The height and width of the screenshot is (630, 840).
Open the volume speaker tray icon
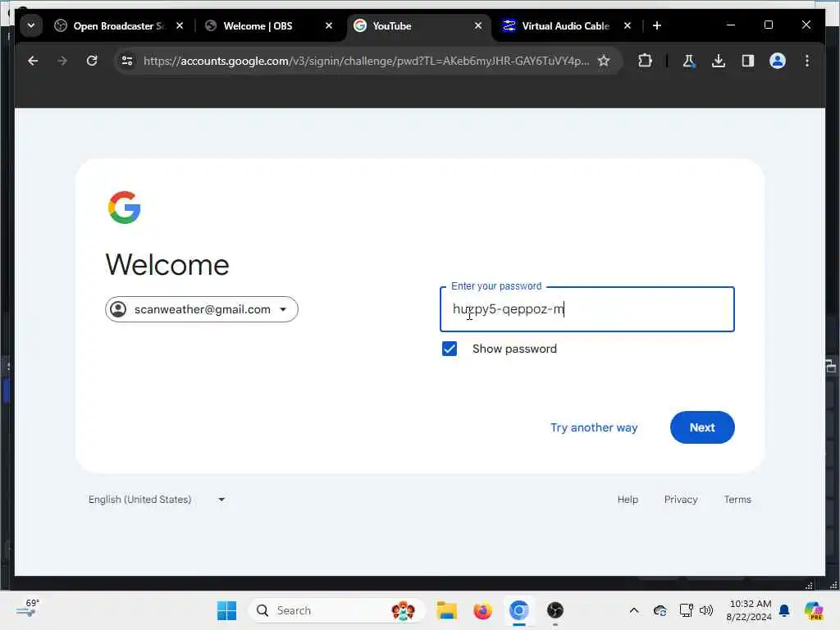(706, 610)
